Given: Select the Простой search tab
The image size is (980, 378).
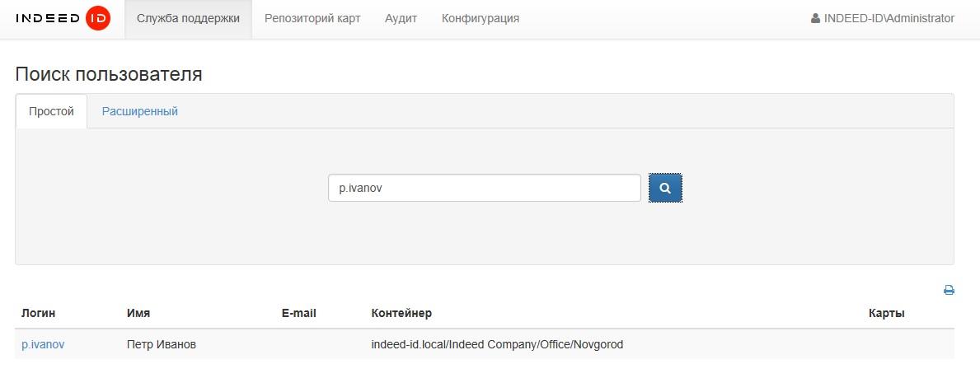Looking at the screenshot, I should [x=51, y=111].
